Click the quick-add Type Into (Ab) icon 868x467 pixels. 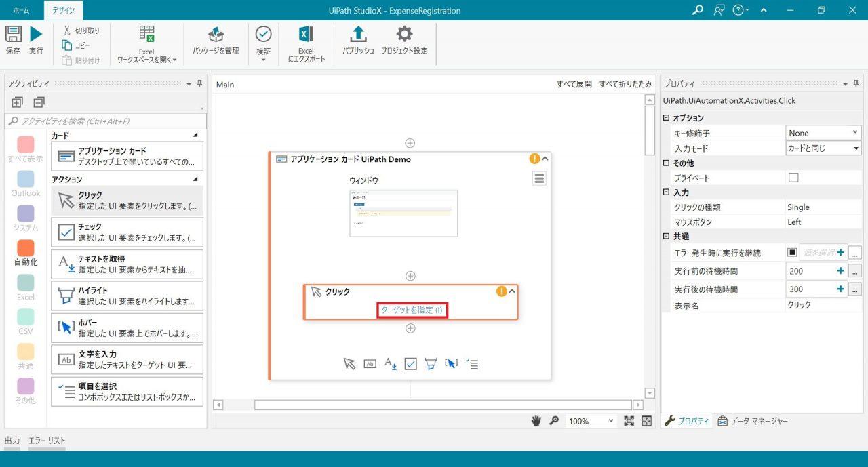pyautogui.click(x=370, y=363)
